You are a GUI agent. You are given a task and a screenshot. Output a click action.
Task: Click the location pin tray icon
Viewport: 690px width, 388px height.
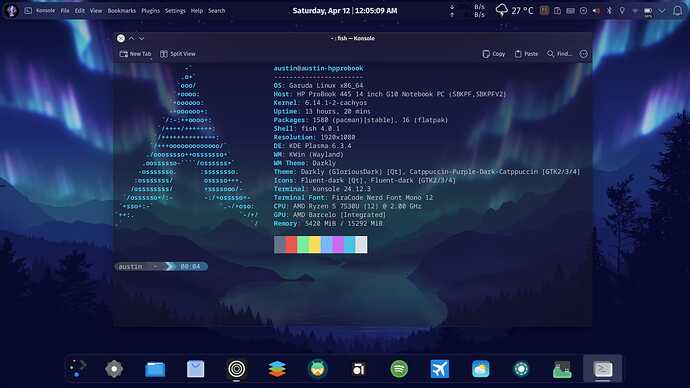622,11
